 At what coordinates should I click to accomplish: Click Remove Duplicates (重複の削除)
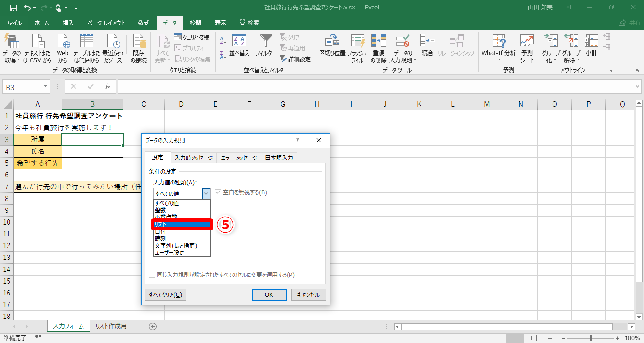(378, 49)
